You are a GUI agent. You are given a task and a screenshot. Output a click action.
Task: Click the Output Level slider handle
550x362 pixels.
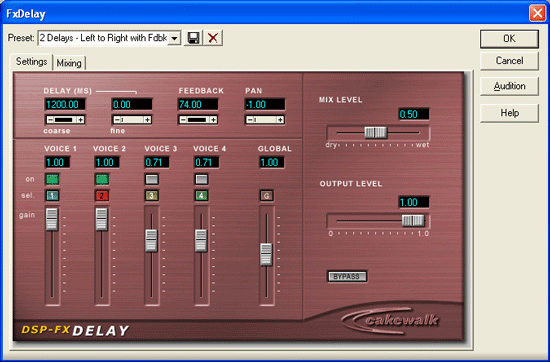click(x=413, y=221)
